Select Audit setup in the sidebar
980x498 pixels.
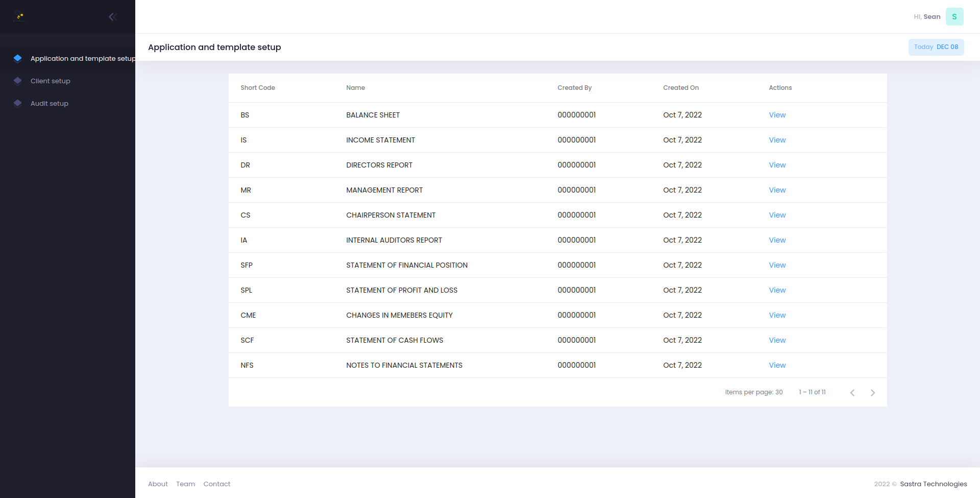pos(49,103)
